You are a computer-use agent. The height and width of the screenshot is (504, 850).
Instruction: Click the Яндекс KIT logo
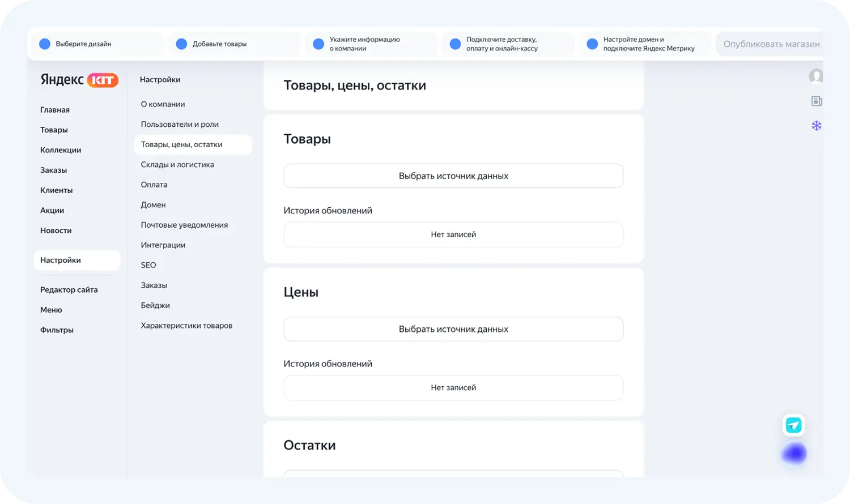click(79, 80)
